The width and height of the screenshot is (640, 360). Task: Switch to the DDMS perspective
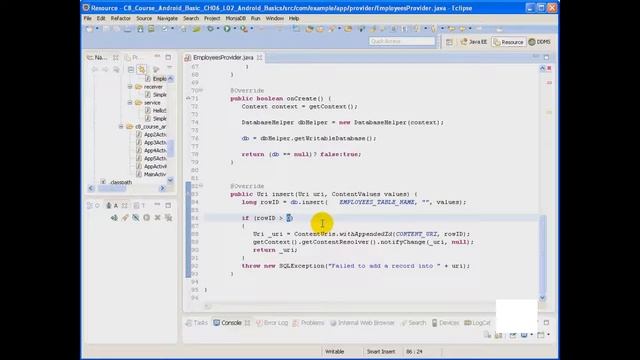[540, 42]
